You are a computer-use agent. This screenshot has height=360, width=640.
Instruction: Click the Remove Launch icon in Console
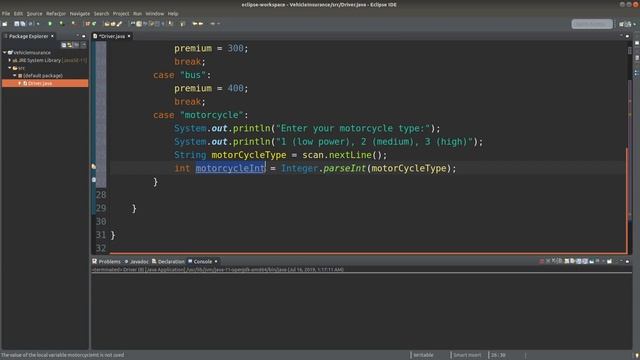pos(548,261)
